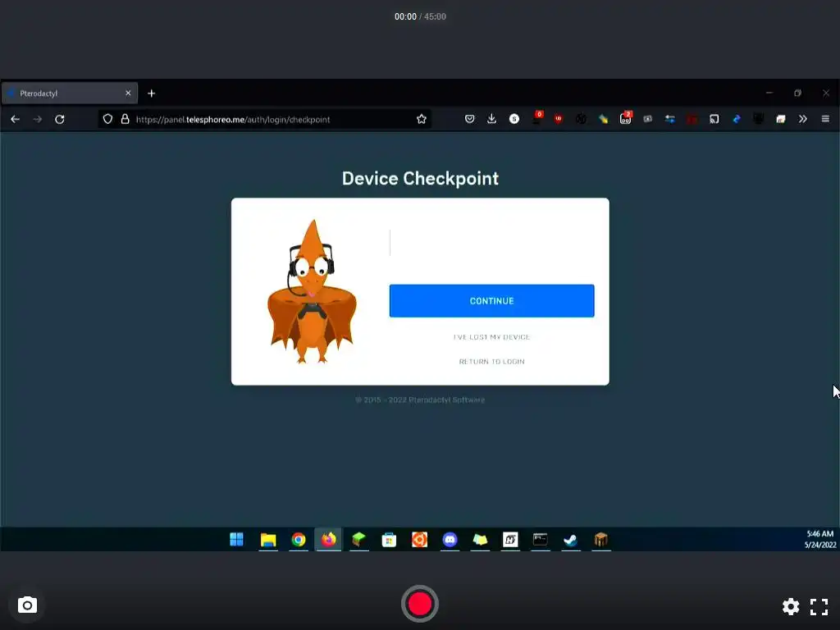Focus the authentication code input field

(x=491, y=243)
